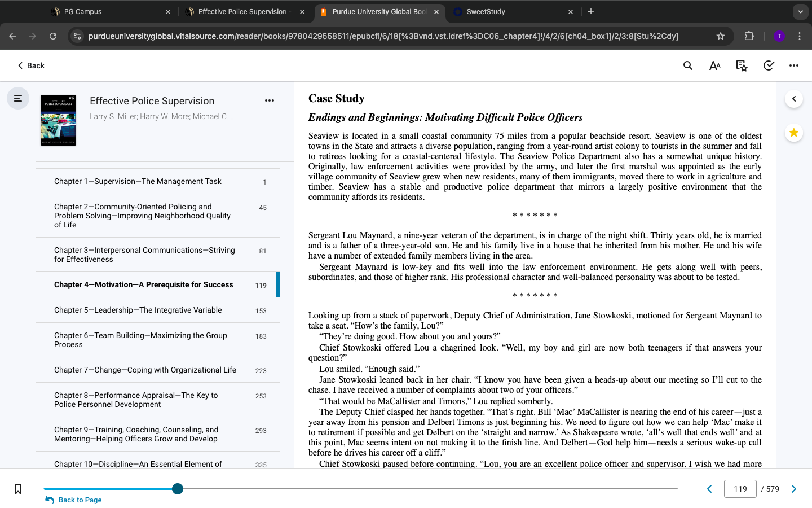812x508 pixels.
Task: Switch to the PG Campus tab
Action: click(x=111, y=11)
